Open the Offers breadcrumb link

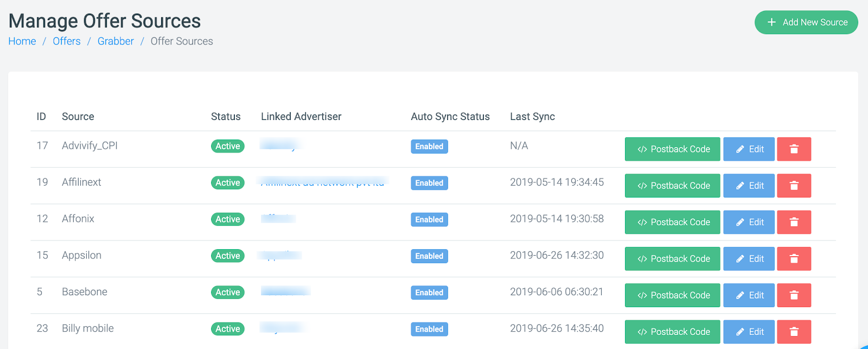point(67,41)
